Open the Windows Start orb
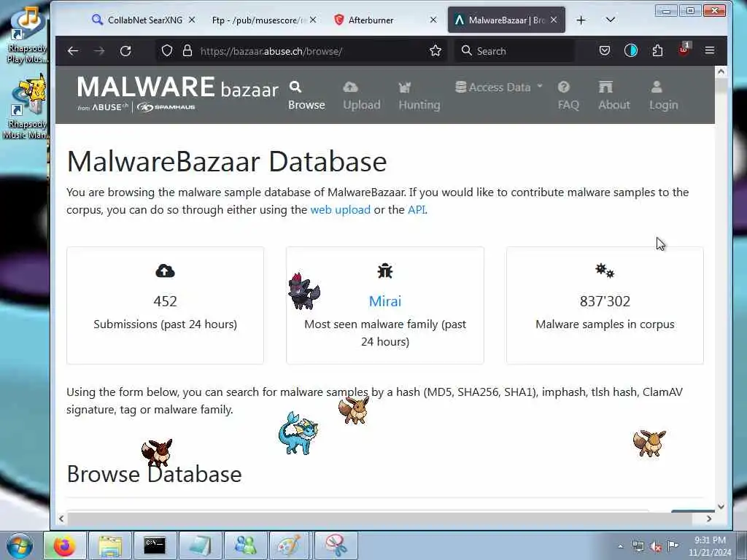Image resolution: width=747 pixels, height=560 pixels. [19, 545]
